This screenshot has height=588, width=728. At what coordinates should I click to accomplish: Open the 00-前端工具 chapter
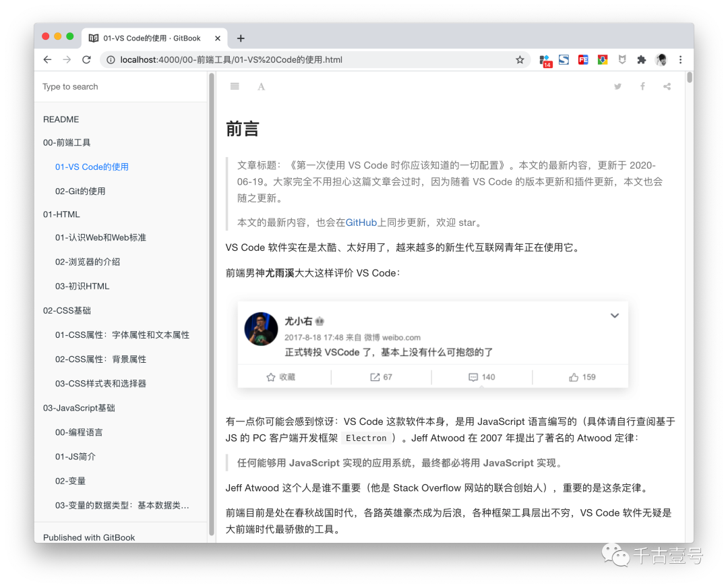click(x=66, y=142)
